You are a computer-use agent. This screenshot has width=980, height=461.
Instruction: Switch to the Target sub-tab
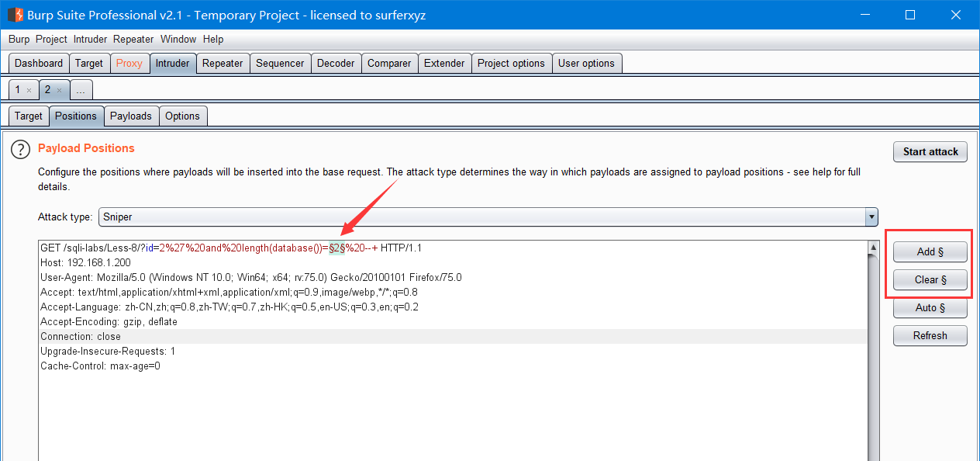pyautogui.click(x=28, y=116)
